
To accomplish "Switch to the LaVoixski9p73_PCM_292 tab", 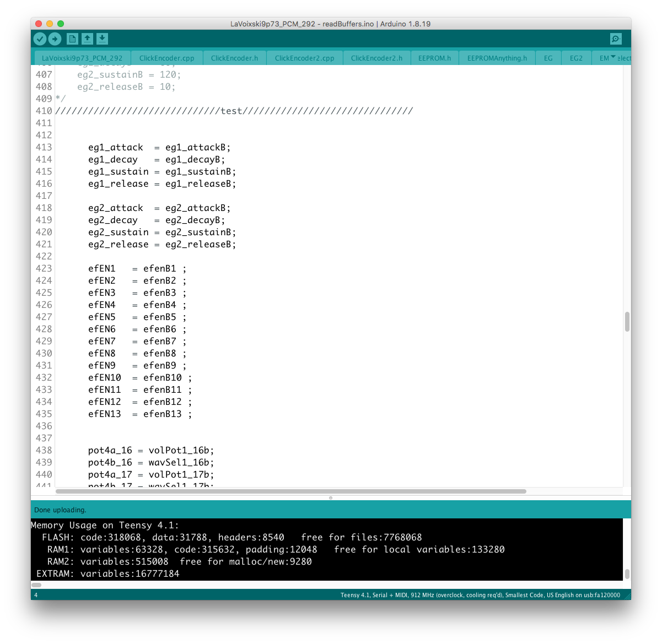I will pyautogui.click(x=82, y=58).
